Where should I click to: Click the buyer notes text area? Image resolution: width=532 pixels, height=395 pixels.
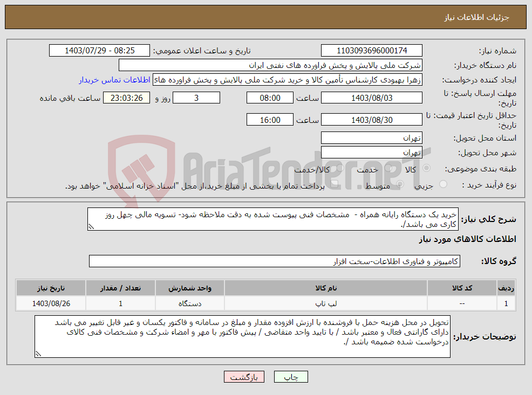point(242,336)
